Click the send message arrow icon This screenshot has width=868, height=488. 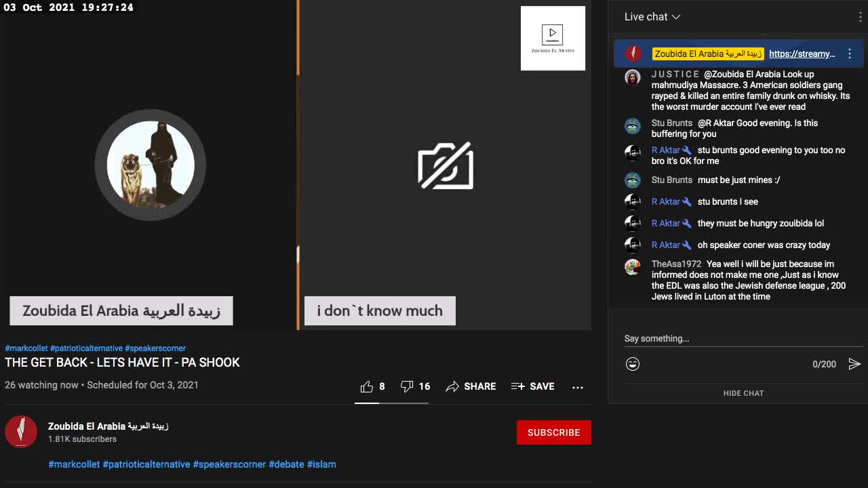854,364
